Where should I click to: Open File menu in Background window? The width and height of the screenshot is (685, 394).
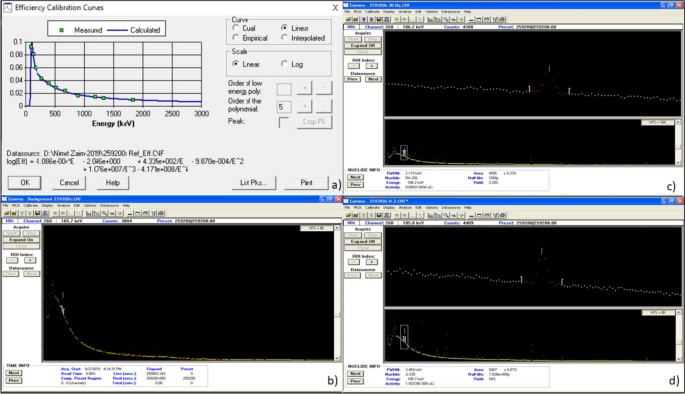[5, 205]
